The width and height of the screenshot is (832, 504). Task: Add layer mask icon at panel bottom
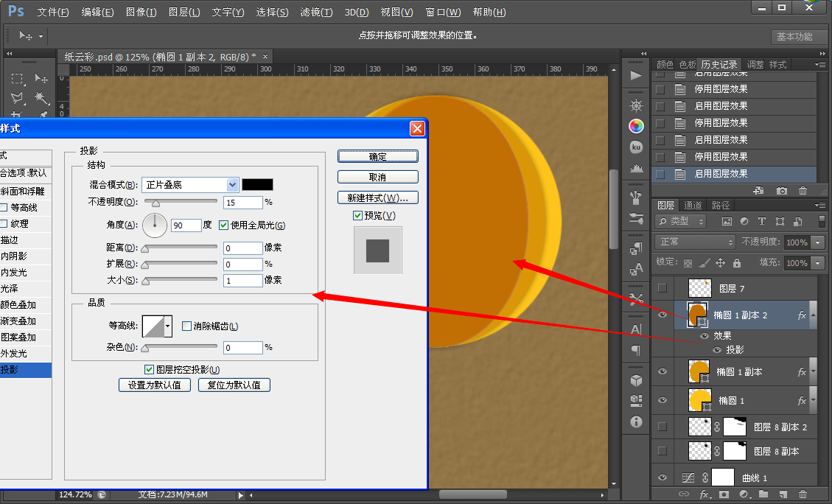724,494
